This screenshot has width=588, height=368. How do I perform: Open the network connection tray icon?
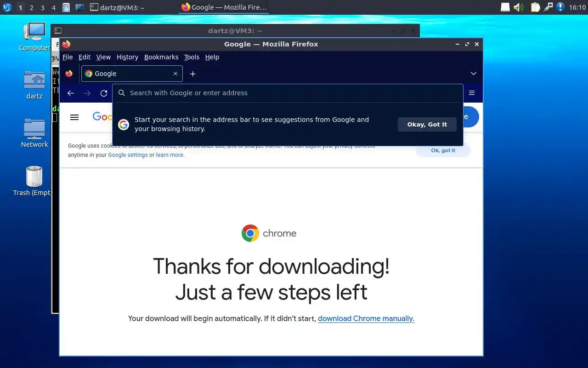(548, 7)
